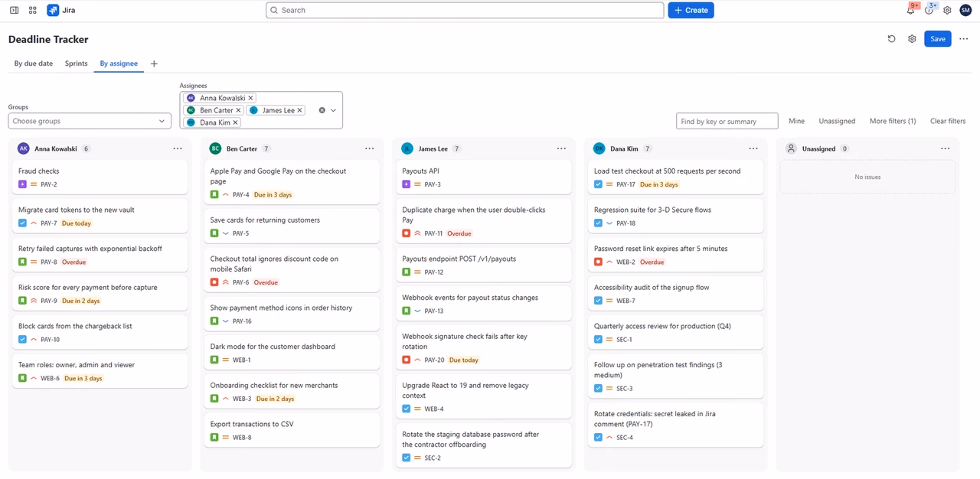The image size is (980, 479).
Task: Select the By assignee tab
Action: [x=119, y=64]
